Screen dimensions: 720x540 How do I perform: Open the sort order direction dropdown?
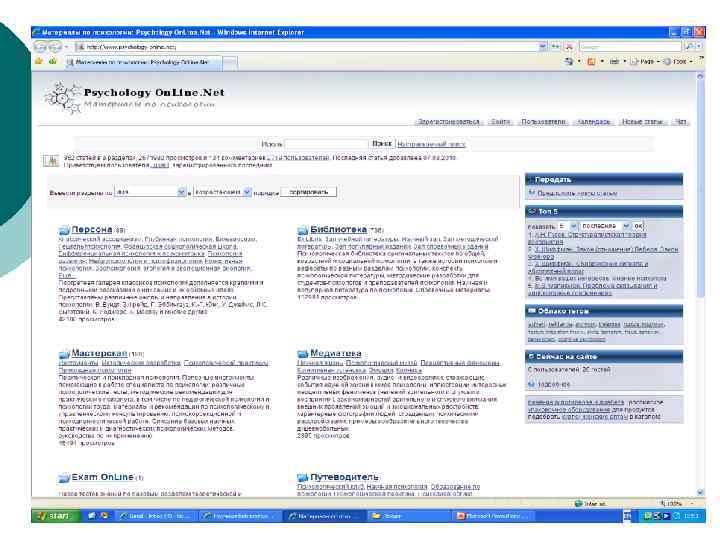click(x=222, y=192)
